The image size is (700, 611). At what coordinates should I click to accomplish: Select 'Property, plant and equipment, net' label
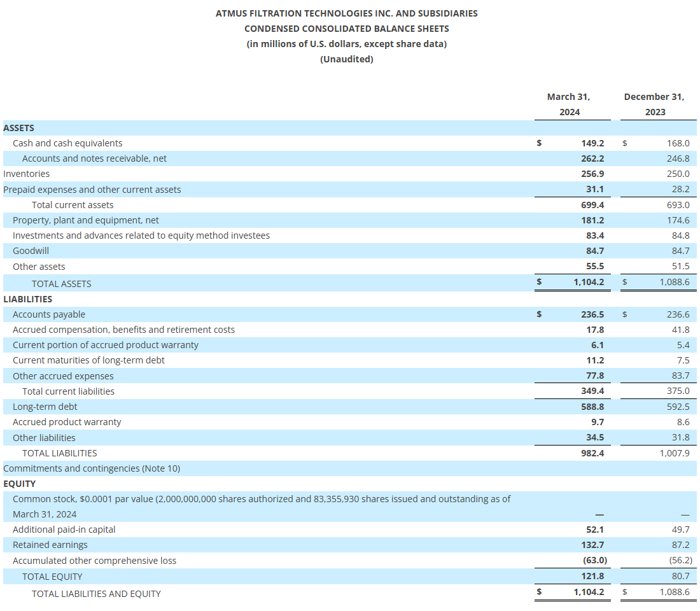[86, 220]
